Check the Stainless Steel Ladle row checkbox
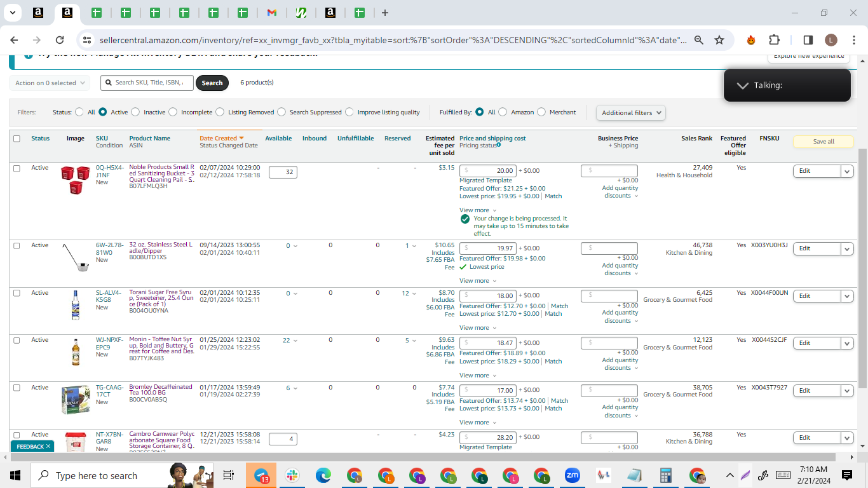Viewport: 868px width, 488px height. pos(17,246)
